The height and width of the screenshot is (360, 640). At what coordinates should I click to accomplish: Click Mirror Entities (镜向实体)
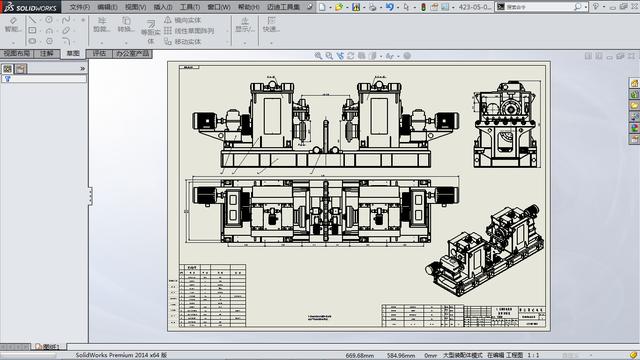pyautogui.click(x=182, y=20)
